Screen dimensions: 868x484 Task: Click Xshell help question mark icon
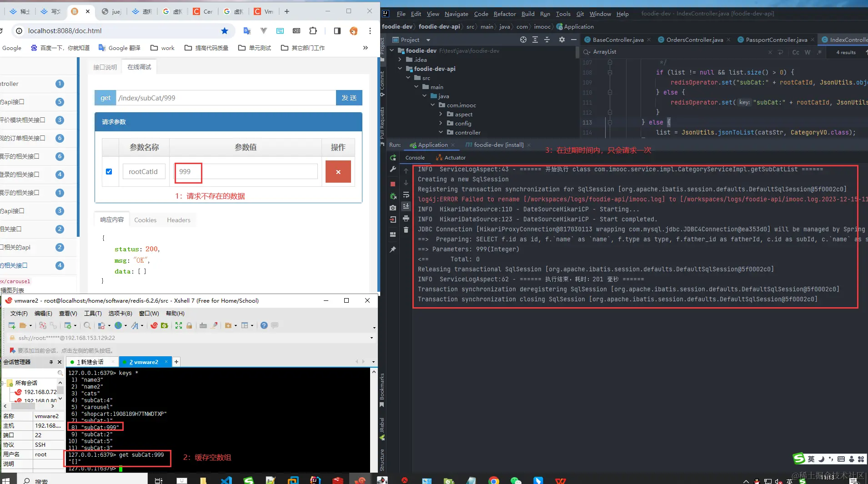point(264,325)
